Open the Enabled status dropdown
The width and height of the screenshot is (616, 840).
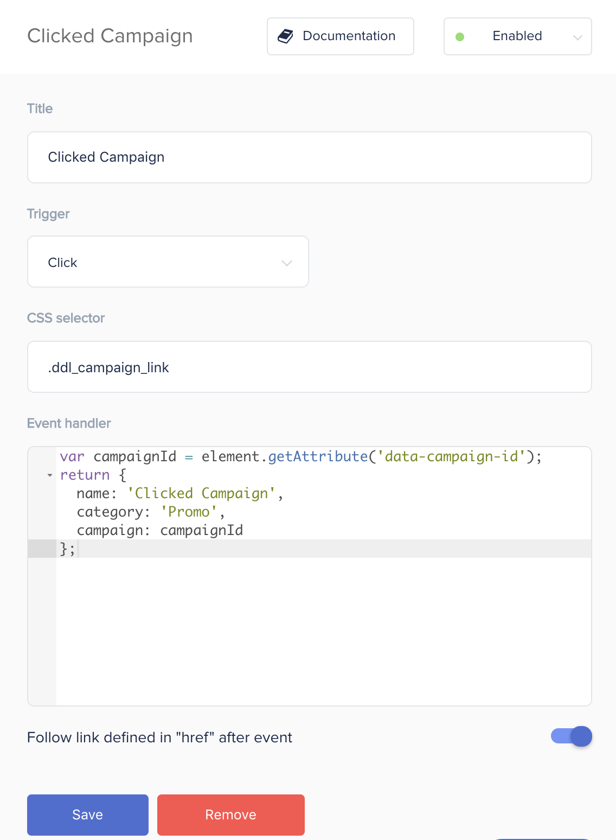[517, 36]
